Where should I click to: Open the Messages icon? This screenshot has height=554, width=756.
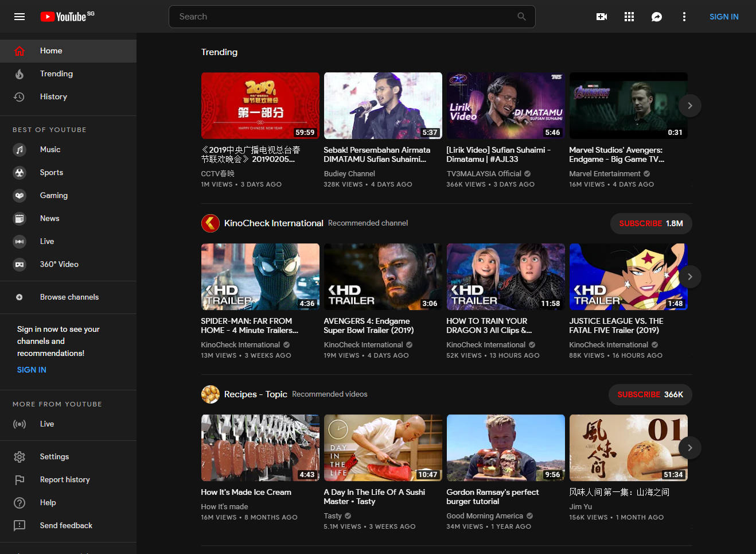click(x=657, y=17)
